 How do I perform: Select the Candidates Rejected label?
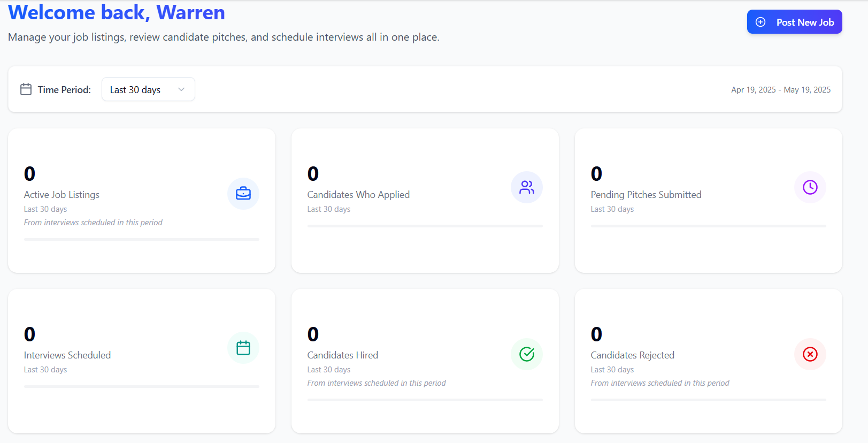point(632,355)
